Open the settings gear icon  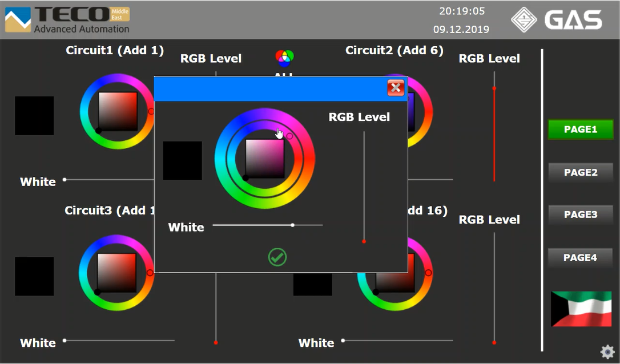point(607,351)
